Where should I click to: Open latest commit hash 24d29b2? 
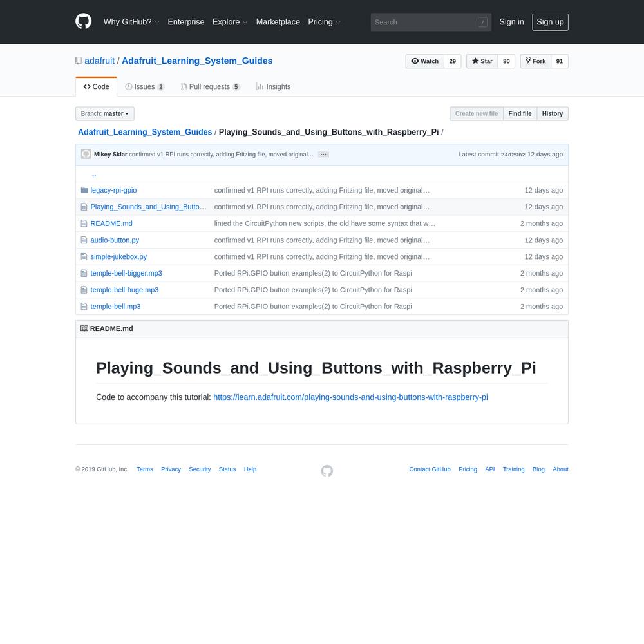(x=513, y=155)
